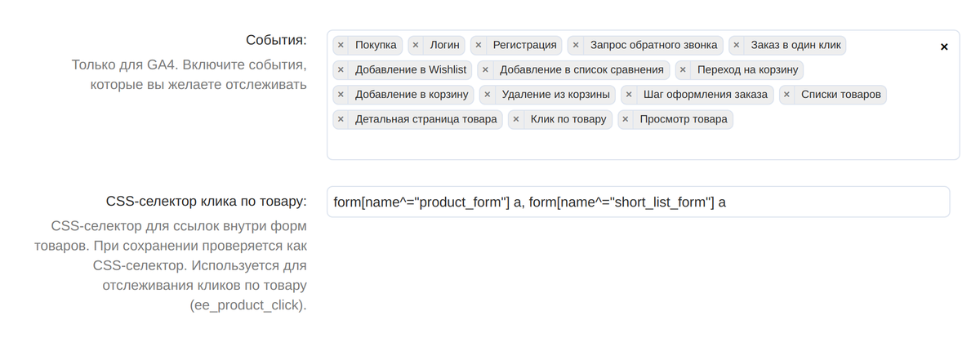Click the Просмотр товара tag text
Screen dimensions: 980x360
coord(684,118)
